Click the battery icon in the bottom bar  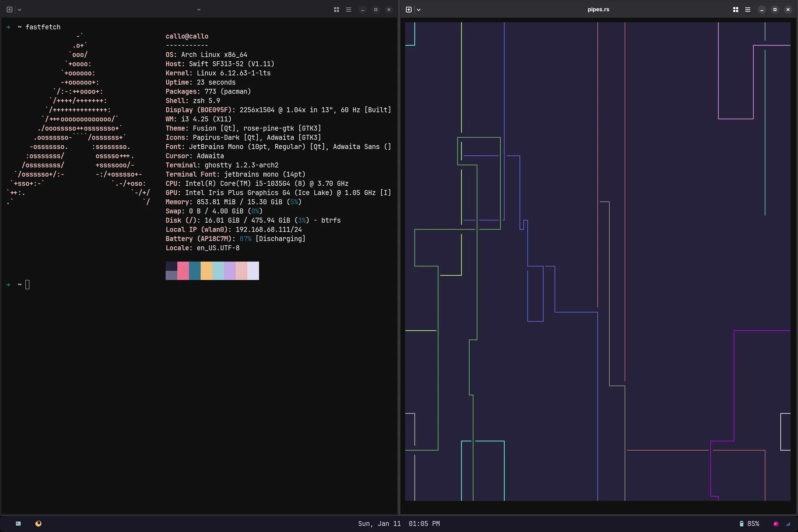coord(741,524)
